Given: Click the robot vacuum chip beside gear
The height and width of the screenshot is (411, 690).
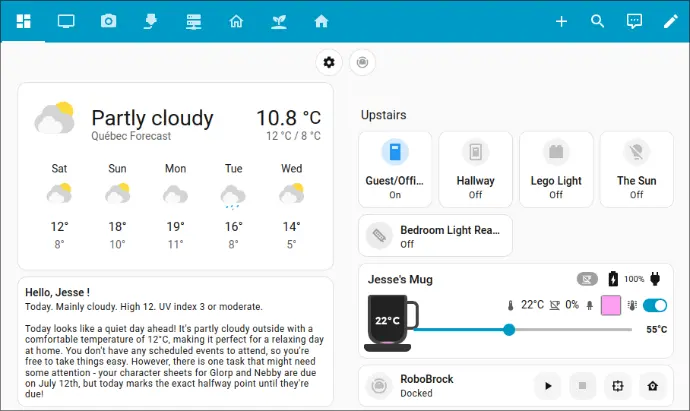Looking at the screenshot, I should [x=361, y=62].
